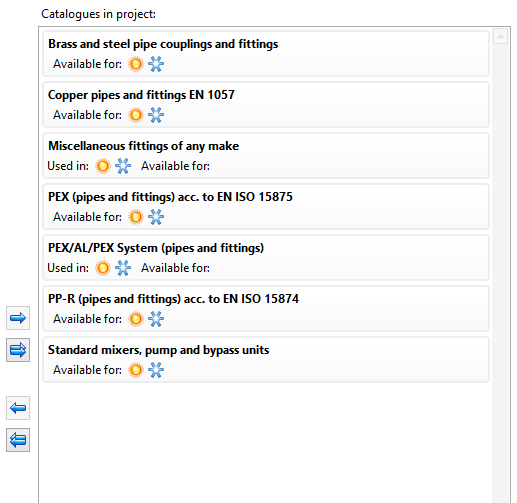Select Standard mixers, pump and bypass units

point(266,360)
